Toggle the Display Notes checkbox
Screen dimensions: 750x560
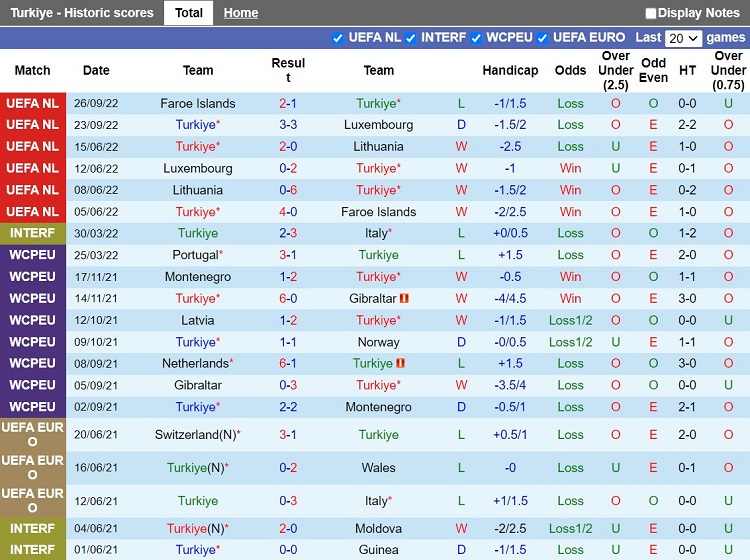(651, 13)
